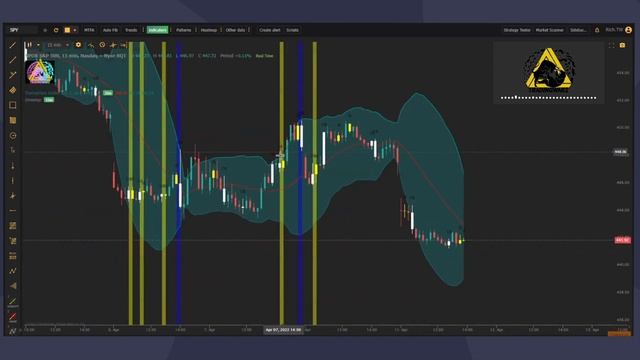Click the Create alert button

pyautogui.click(x=269, y=30)
